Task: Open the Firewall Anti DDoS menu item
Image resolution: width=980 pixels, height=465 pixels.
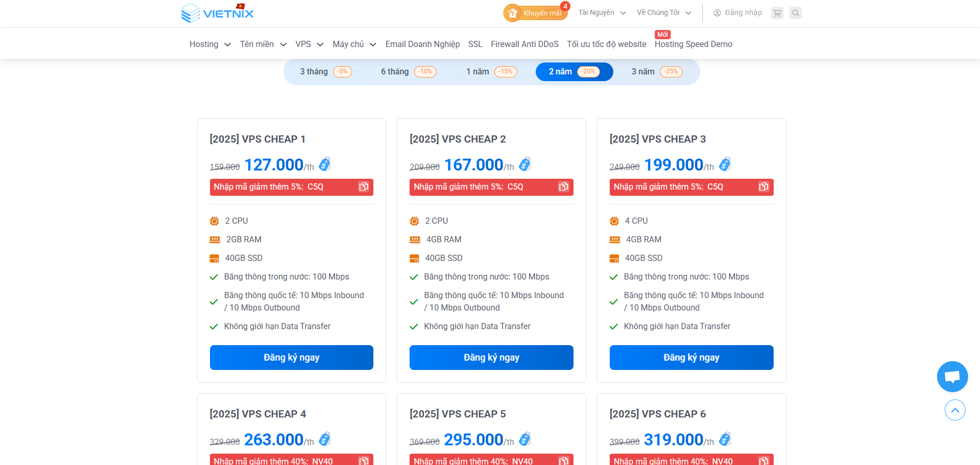Action: [x=524, y=44]
